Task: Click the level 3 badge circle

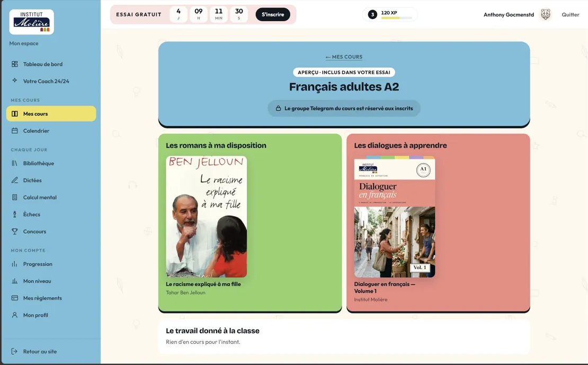Action: click(x=372, y=15)
